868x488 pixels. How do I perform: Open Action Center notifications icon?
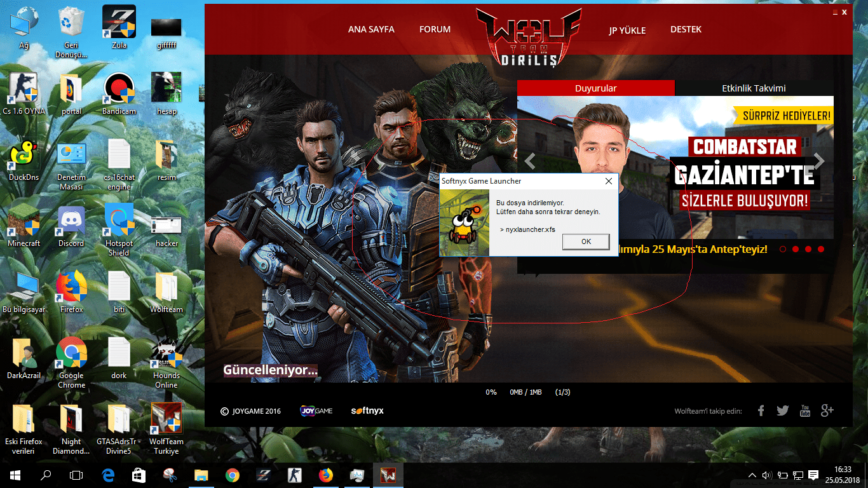pos(813,475)
